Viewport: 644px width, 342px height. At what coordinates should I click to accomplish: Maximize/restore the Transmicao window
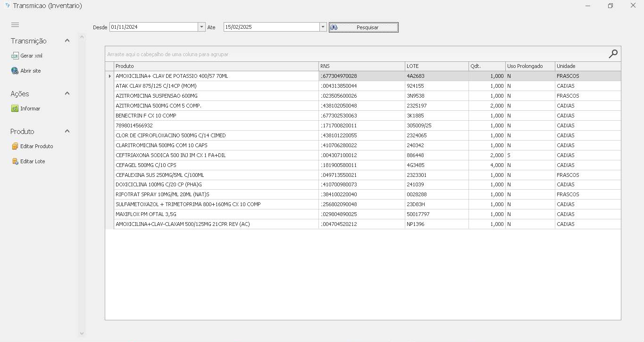[x=611, y=6]
